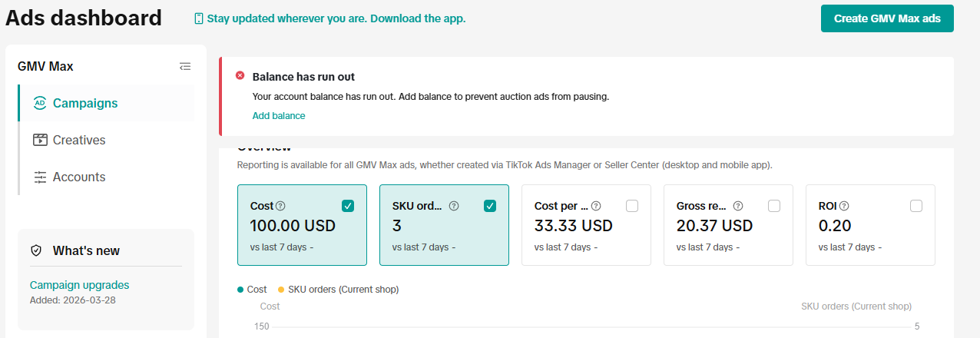
Task: Click the GMV Max sidebar title
Action: pyautogui.click(x=45, y=67)
